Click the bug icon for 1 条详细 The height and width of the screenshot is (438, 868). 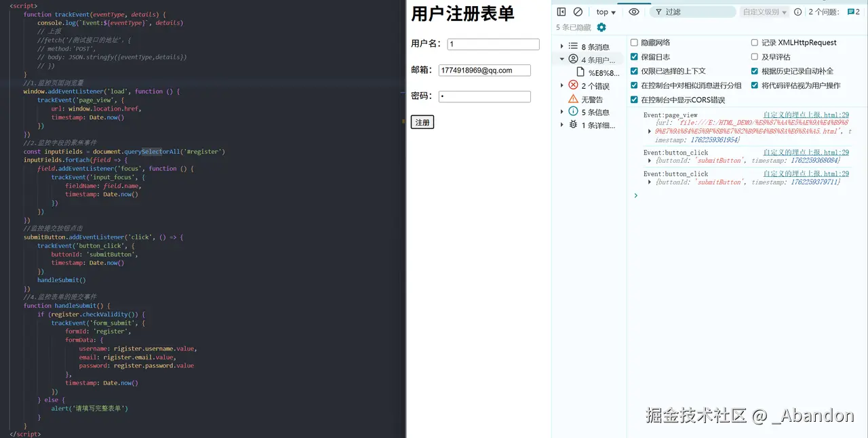pos(573,124)
